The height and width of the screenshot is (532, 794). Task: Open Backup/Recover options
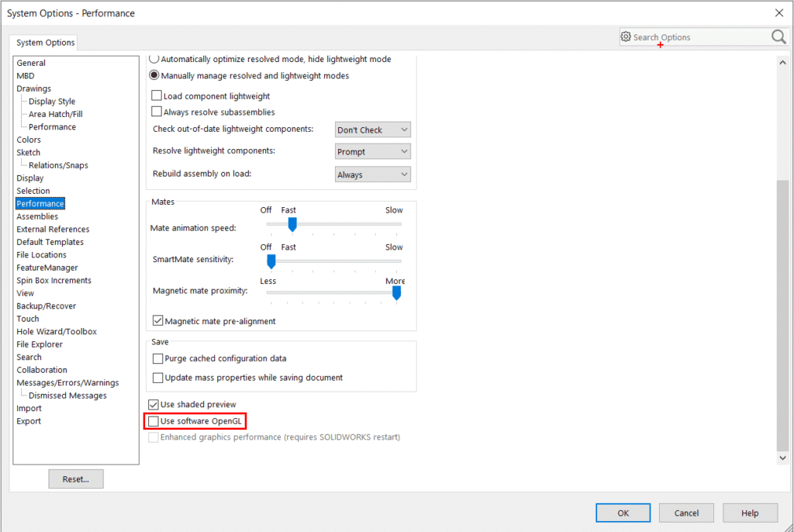click(x=46, y=306)
